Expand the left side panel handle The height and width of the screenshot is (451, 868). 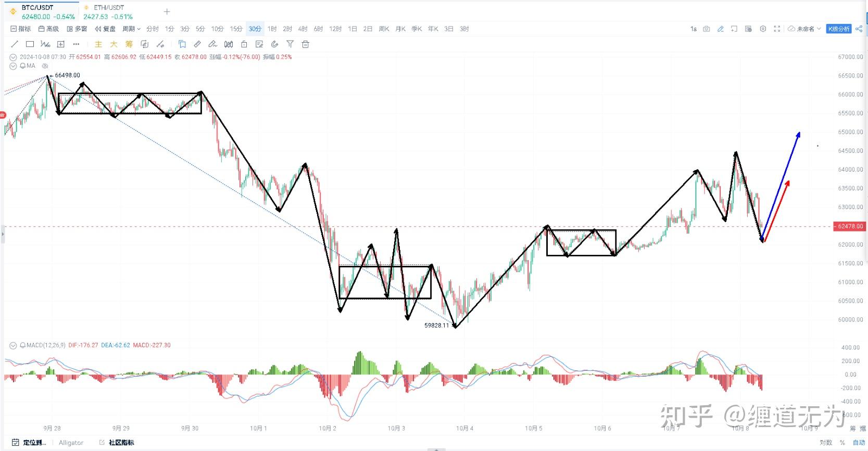pos(2,234)
